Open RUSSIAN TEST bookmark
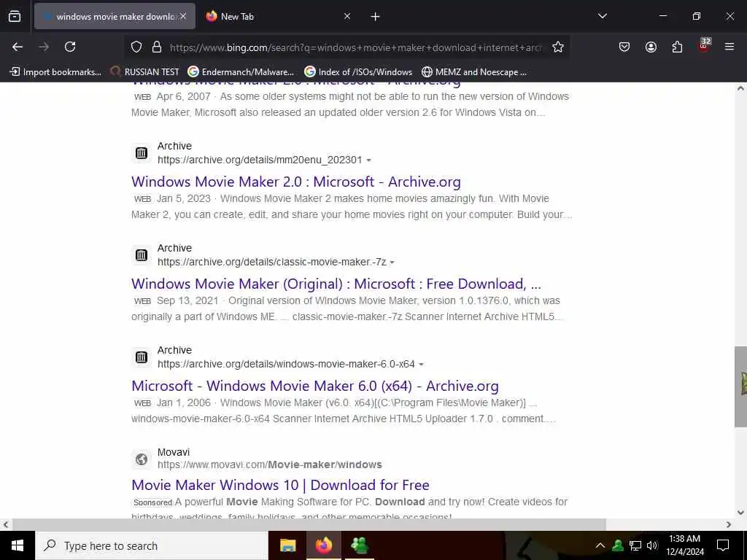The height and width of the screenshot is (560, 747). [x=145, y=72]
